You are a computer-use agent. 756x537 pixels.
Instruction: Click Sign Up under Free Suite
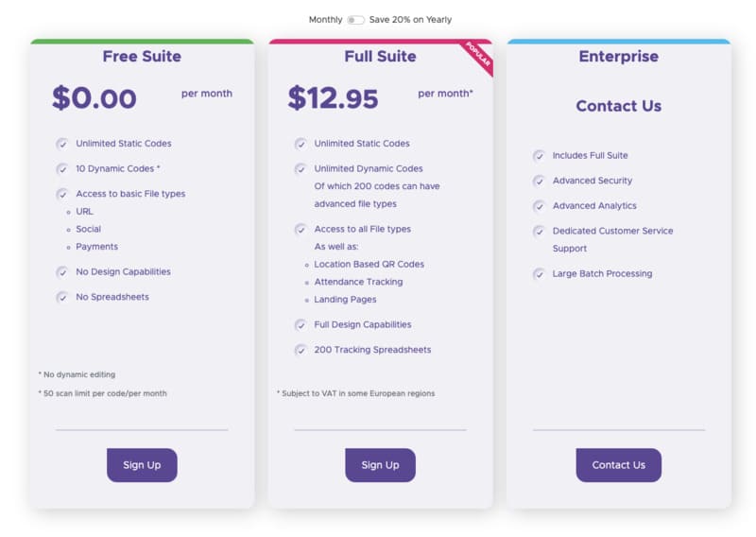pos(142,465)
